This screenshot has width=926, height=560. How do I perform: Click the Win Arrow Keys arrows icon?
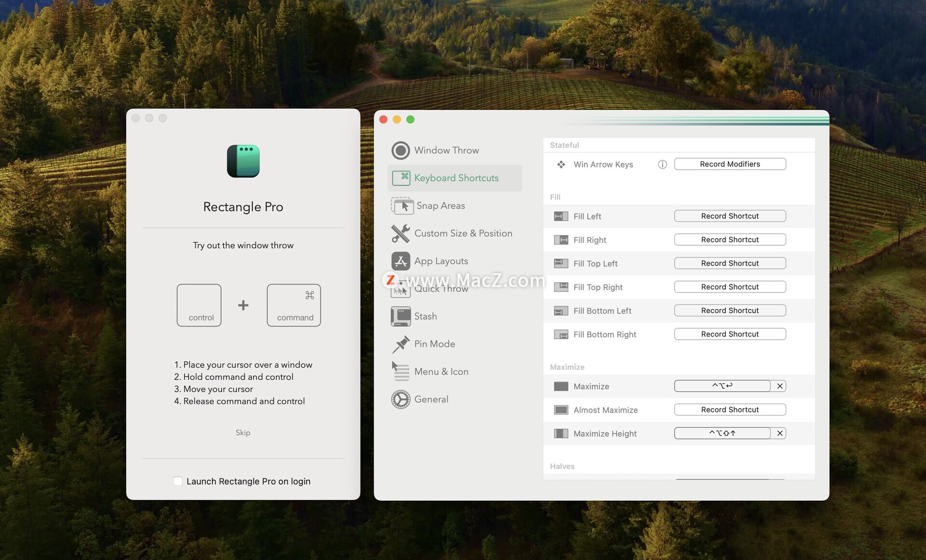pyautogui.click(x=561, y=164)
